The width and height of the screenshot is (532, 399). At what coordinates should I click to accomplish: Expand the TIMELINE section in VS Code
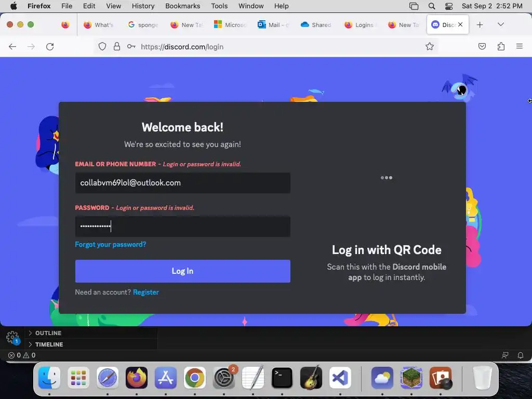tap(49, 344)
